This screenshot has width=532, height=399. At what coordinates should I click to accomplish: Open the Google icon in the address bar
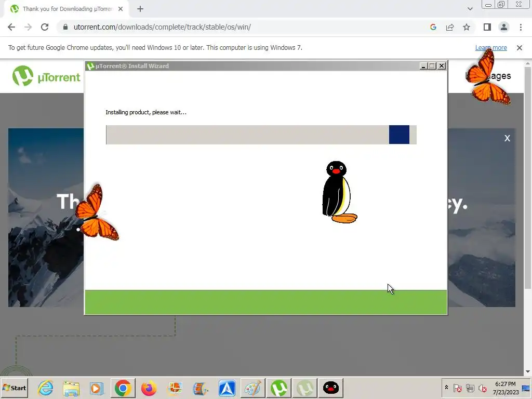[433, 27]
